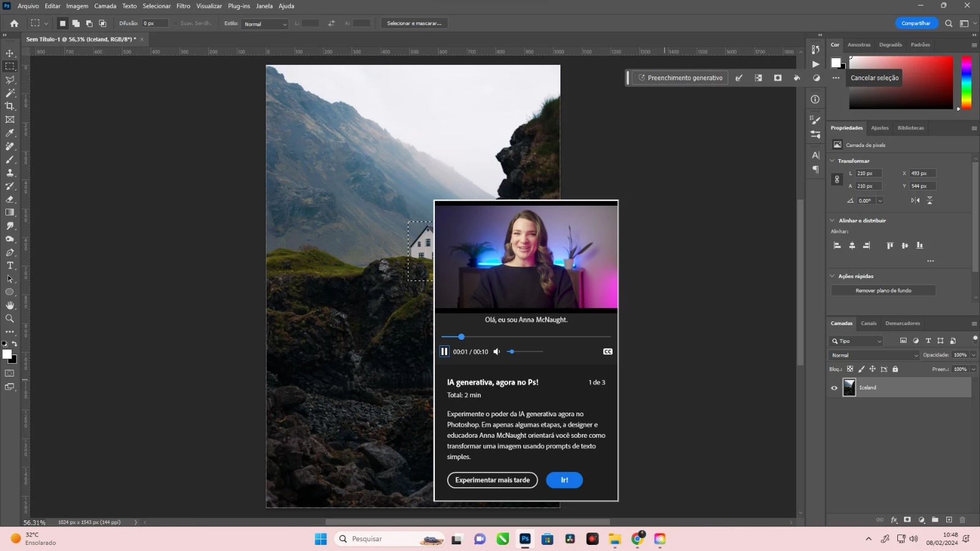This screenshot has height=551, width=980.
Task: Select the Lasso tool
Action: point(10,80)
